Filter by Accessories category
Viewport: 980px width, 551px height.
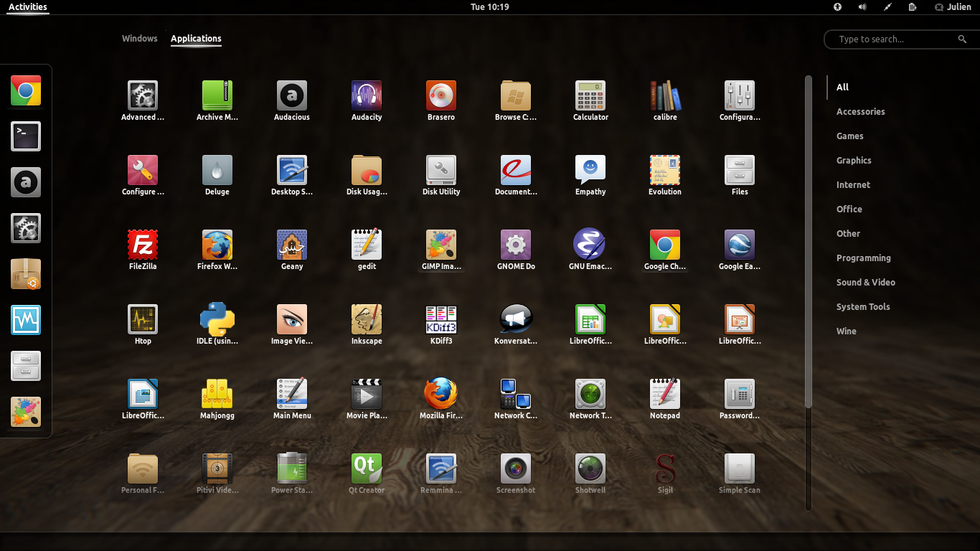[860, 111]
